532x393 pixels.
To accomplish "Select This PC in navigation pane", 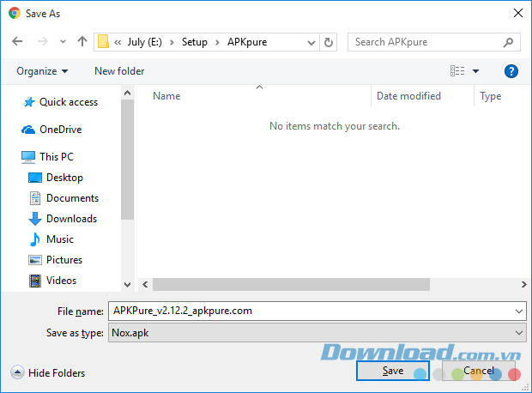I will click(x=57, y=157).
